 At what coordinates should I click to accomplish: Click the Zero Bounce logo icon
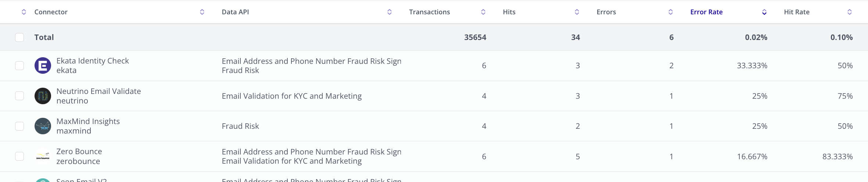tap(43, 156)
